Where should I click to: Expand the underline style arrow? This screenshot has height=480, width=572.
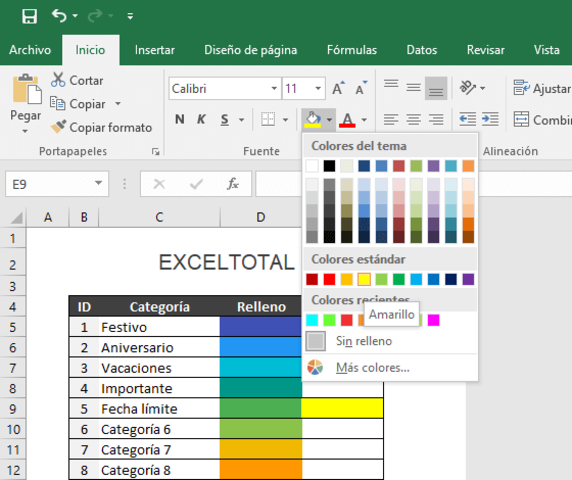(x=241, y=120)
